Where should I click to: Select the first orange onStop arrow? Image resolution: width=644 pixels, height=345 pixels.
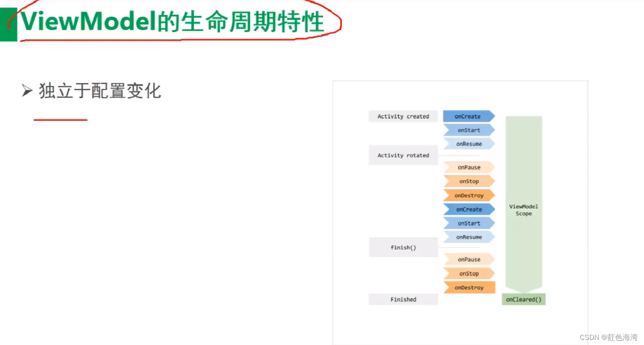(x=469, y=181)
